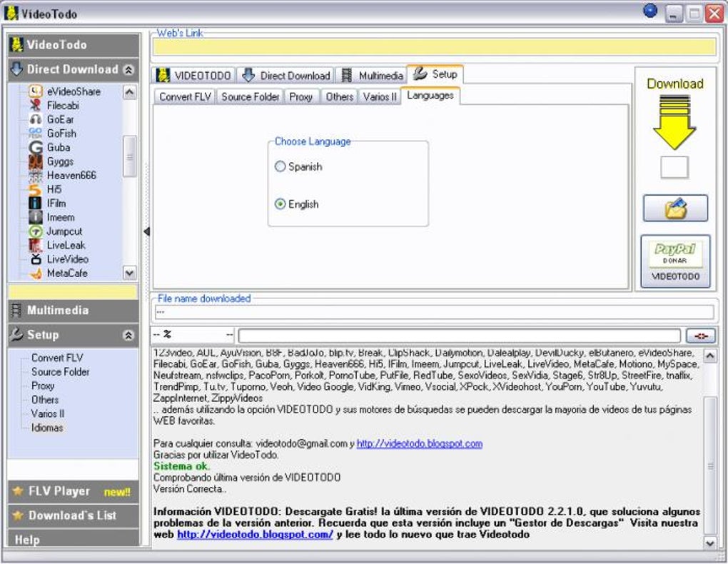728x564 pixels.
Task: Select the English language radio button
Action: tap(280, 204)
